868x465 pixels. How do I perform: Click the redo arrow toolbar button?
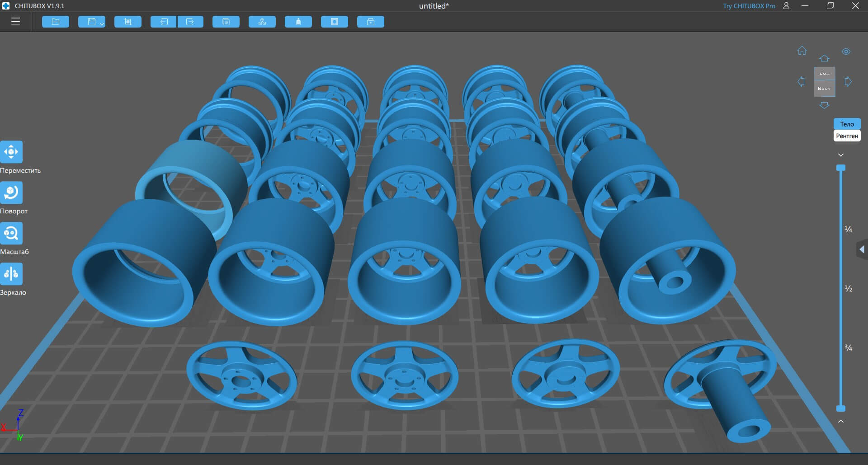(x=190, y=22)
